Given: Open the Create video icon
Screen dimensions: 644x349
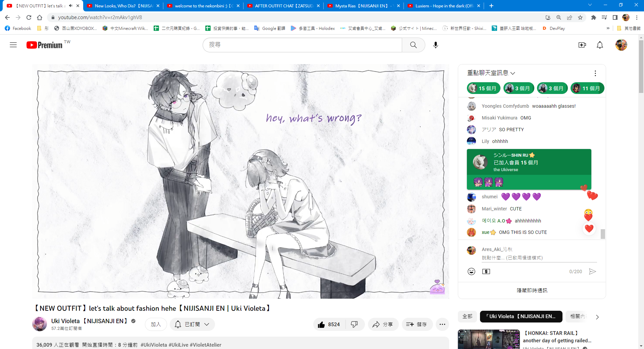Looking at the screenshot, I should [582, 45].
